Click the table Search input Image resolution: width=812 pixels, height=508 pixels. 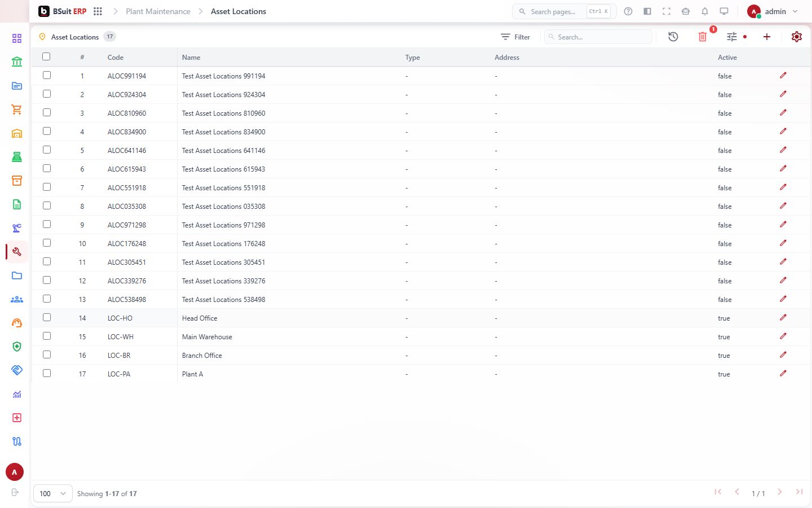(598, 37)
